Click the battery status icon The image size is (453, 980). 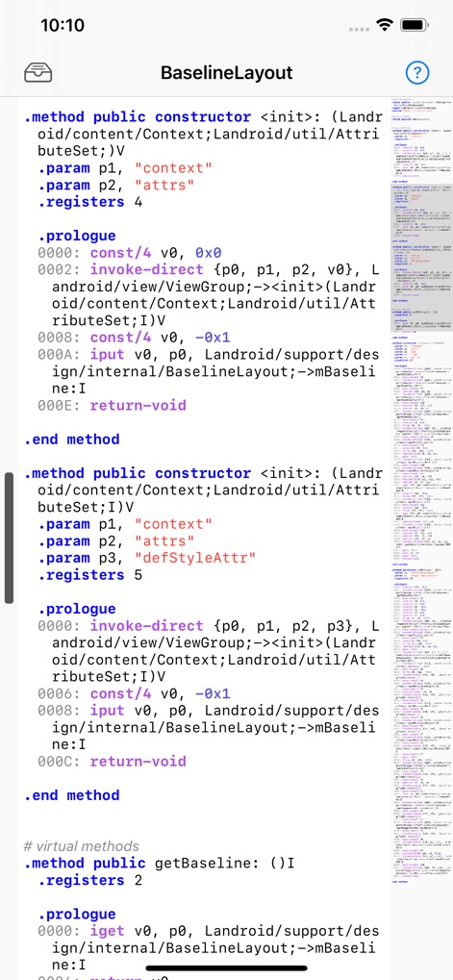[415, 26]
